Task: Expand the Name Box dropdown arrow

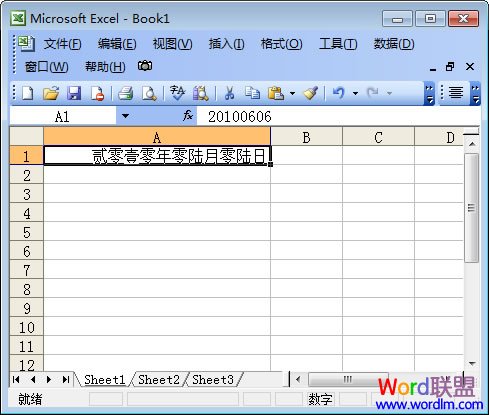Action: pos(125,116)
